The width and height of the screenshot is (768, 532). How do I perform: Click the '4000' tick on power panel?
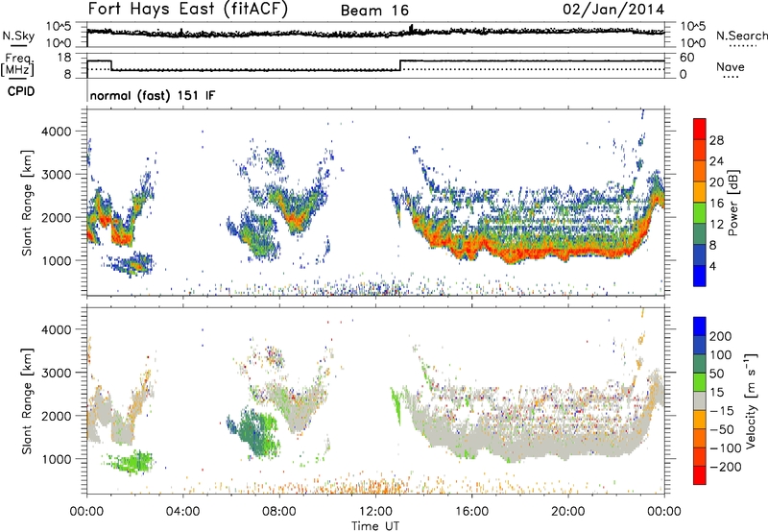[x=57, y=132]
